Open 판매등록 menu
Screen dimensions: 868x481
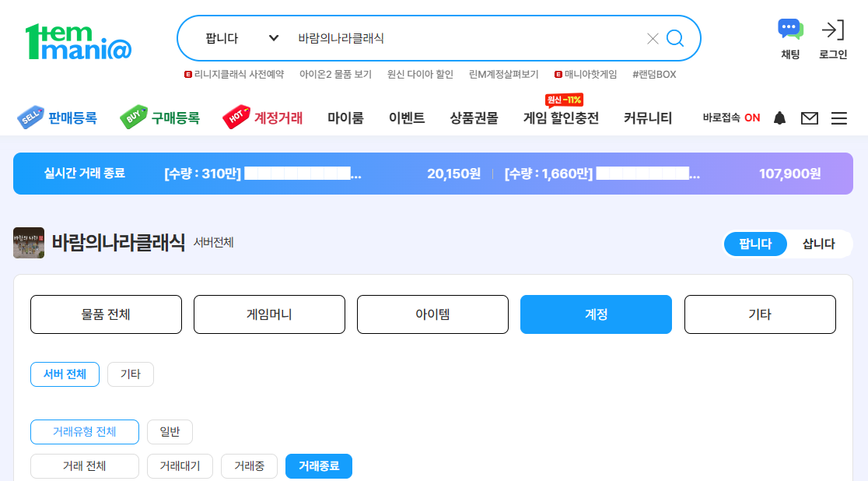[72, 118]
